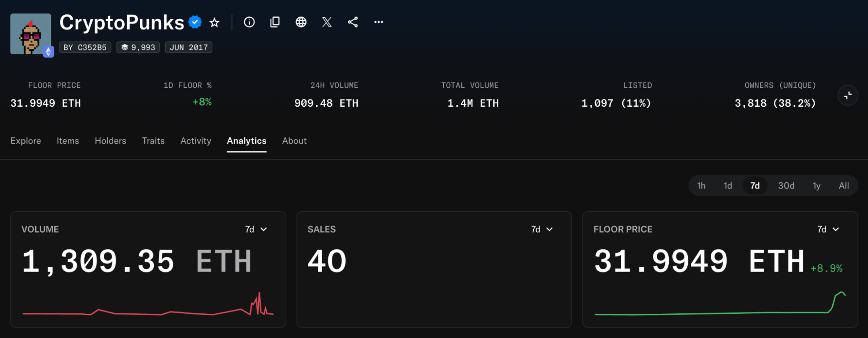868x338 pixels.
Task: Collapse the stats with the shrink icon
Action: pos(848,95)
